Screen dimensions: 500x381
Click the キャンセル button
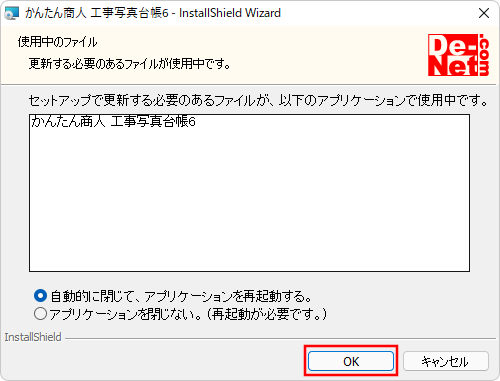[x=446, y=361]
